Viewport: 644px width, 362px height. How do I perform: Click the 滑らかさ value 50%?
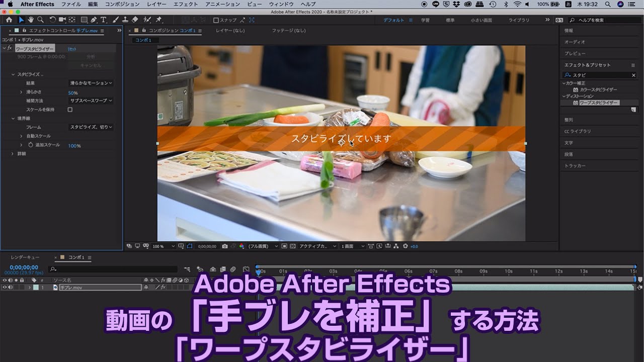tap(73, 93)
